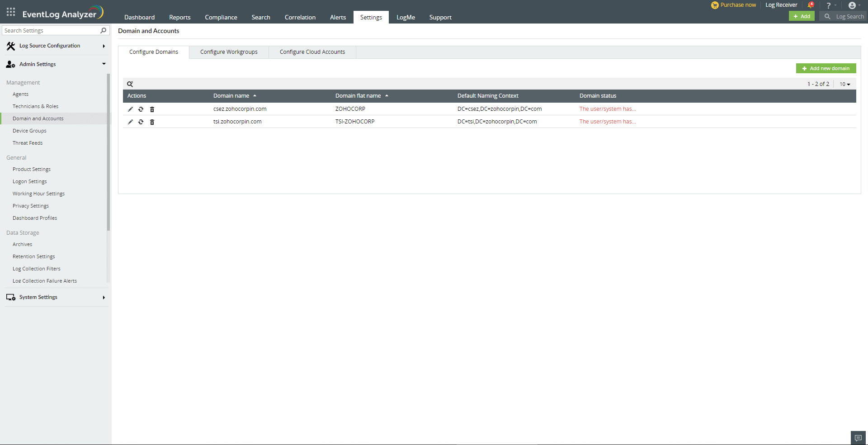Screen dimensions: 868x445
Task: Open the user account menu icon
Action: [x=852, y=5]
